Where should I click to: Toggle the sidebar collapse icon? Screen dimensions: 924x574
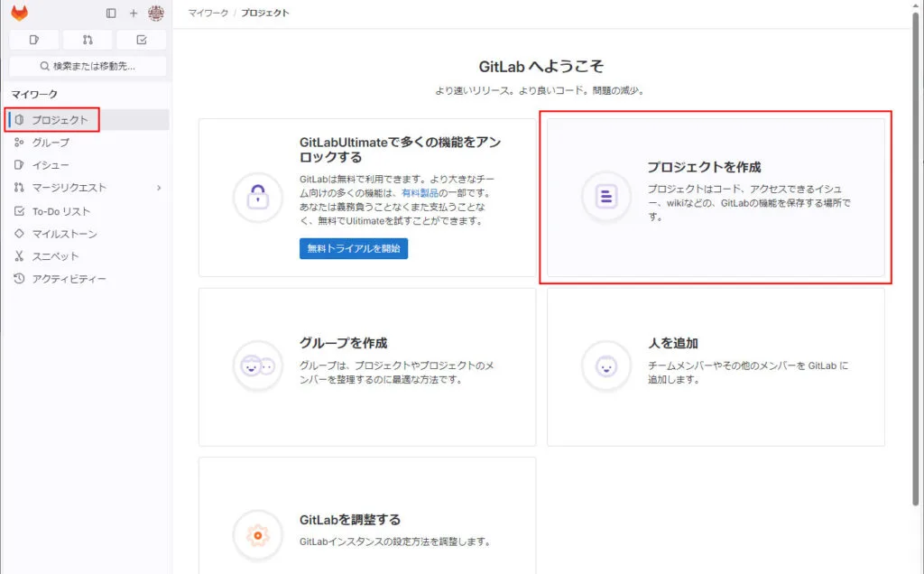click(x=111, y=14)
